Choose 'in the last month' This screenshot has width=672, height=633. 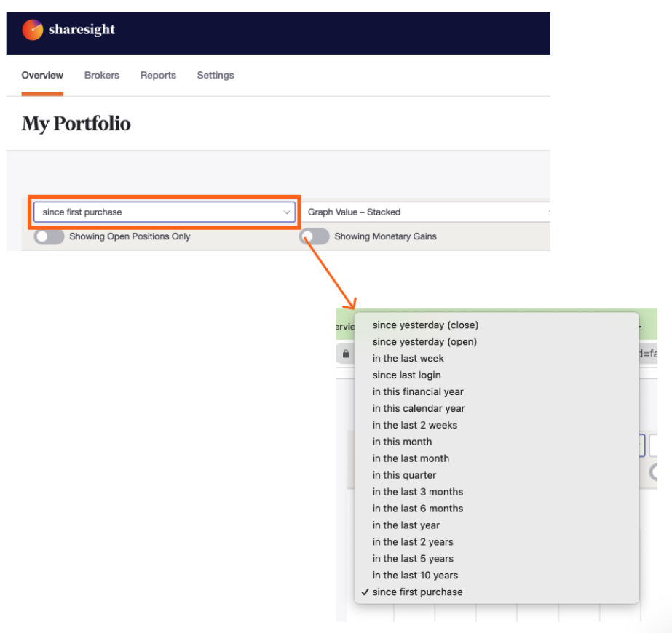497,458
